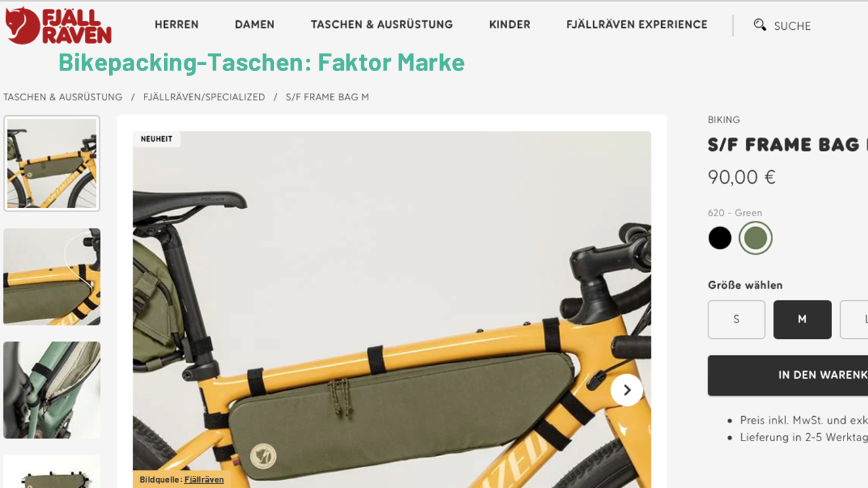Go to Taschen & Ausrüstung breadcrumb
The height and width of the screenshot is (488, 868).
(x=63, y=97)
